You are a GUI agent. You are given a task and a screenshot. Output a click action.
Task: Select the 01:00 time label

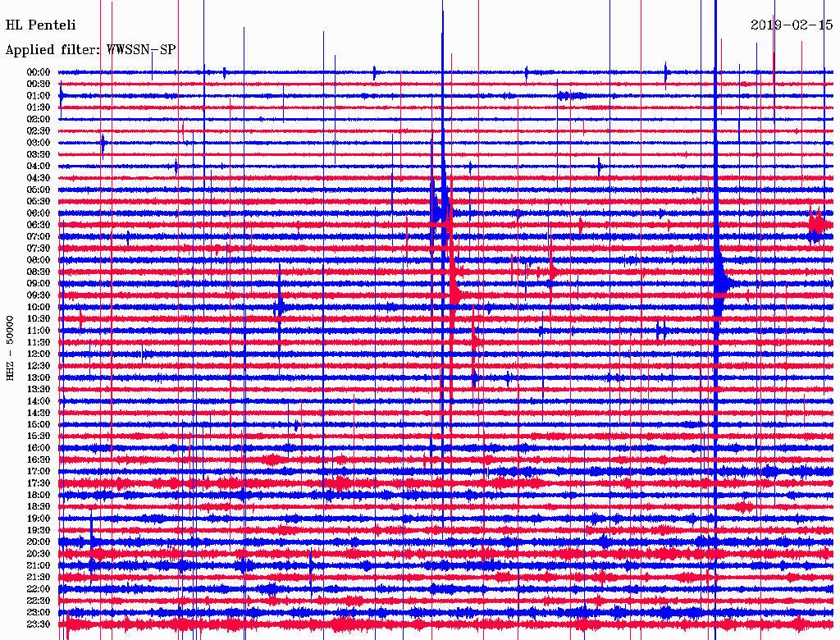click(x=39, y=96)
